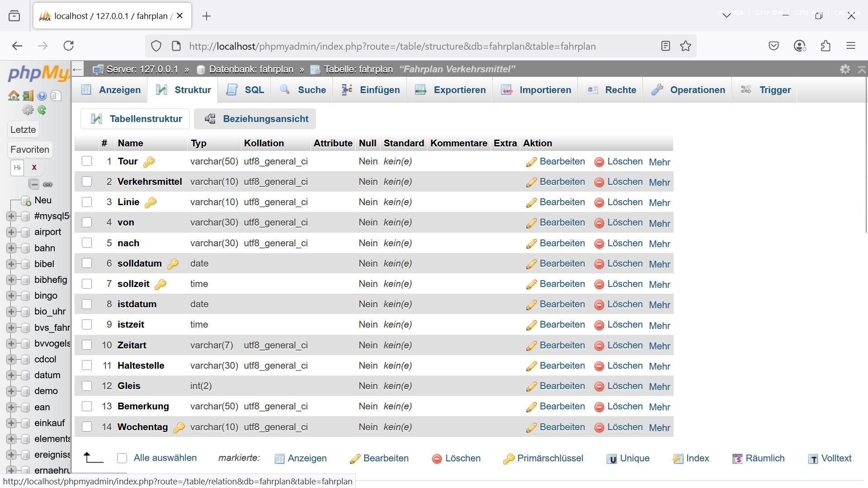Open page settings gear at top right

(845, 70)
